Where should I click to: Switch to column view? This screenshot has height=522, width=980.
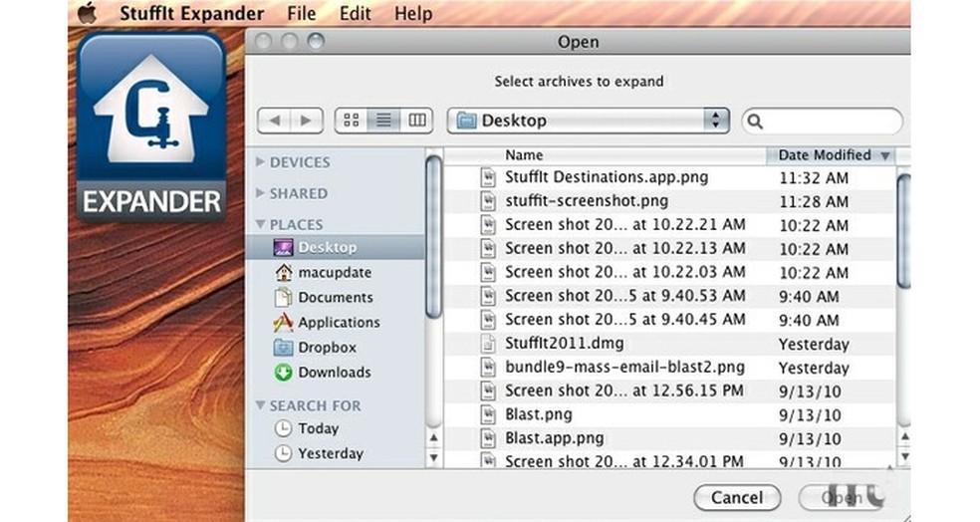pyautogui.click(x=417, y=121)
